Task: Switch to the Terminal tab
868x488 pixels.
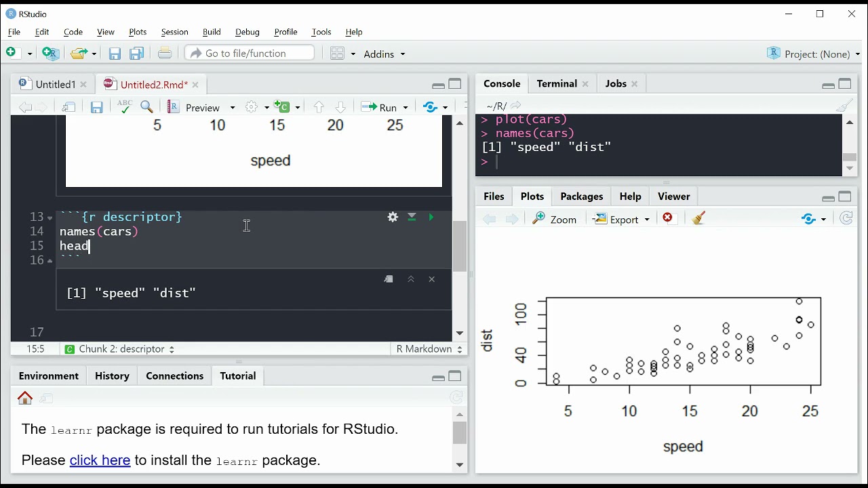Action: coord(557,83)
